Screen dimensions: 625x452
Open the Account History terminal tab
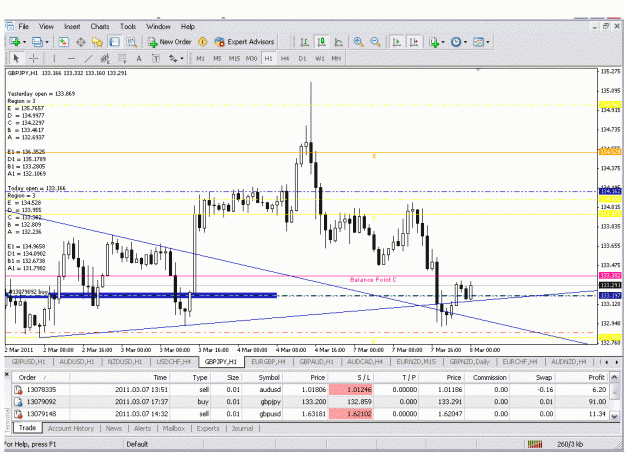(71, 428)
